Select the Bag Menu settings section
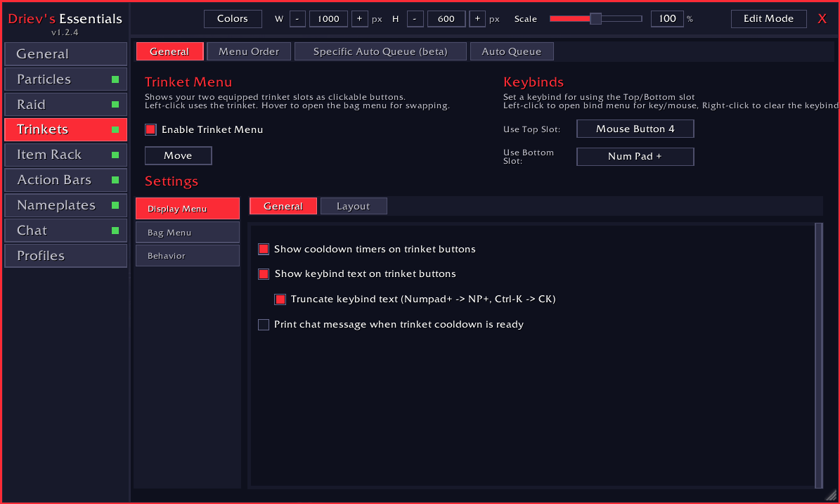The image size is (840, 504). 188,233
